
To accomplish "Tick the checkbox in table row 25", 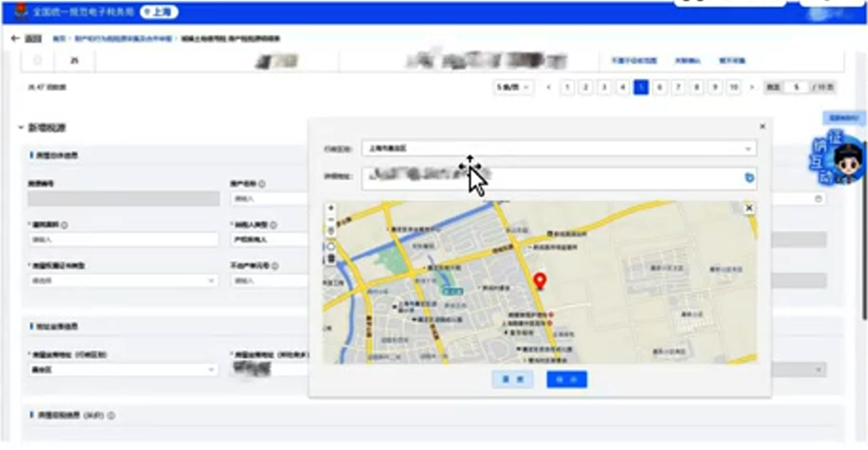I will pos(37,60).
